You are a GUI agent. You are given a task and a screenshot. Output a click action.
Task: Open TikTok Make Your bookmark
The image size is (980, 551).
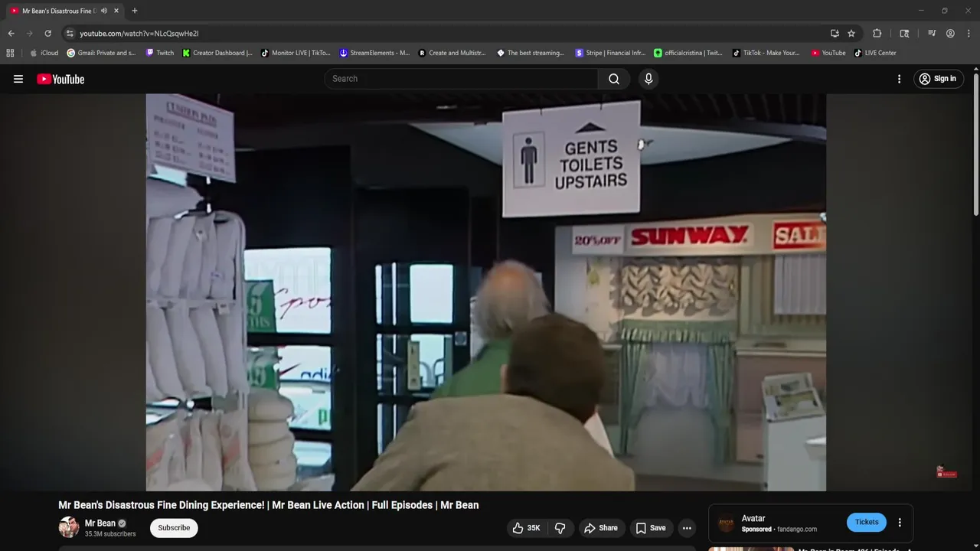[x=766, y=53]
